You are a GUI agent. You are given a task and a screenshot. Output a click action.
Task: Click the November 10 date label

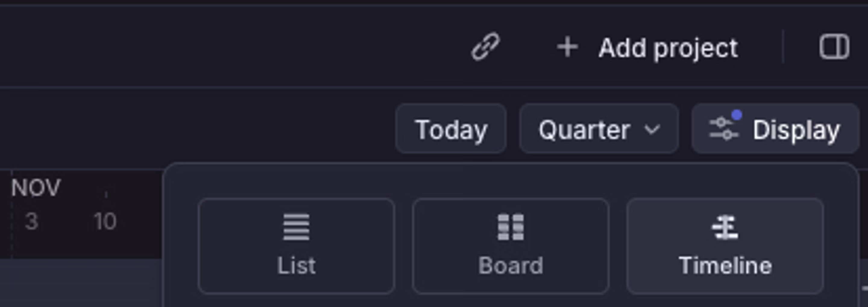[105, 221]
